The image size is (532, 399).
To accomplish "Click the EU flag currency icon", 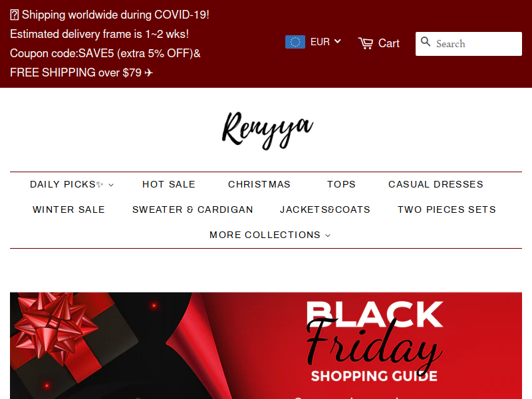I will pos(295,42).
